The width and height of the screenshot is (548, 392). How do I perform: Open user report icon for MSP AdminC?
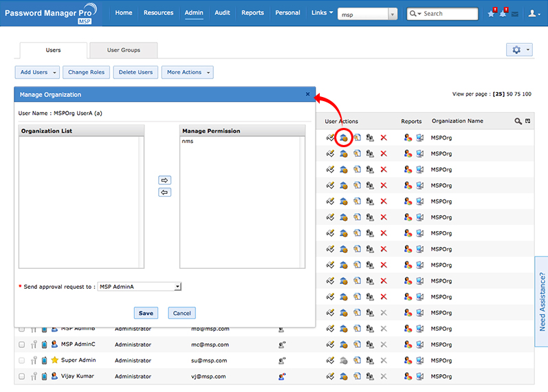pyautogui.click(x=408, y=345)
